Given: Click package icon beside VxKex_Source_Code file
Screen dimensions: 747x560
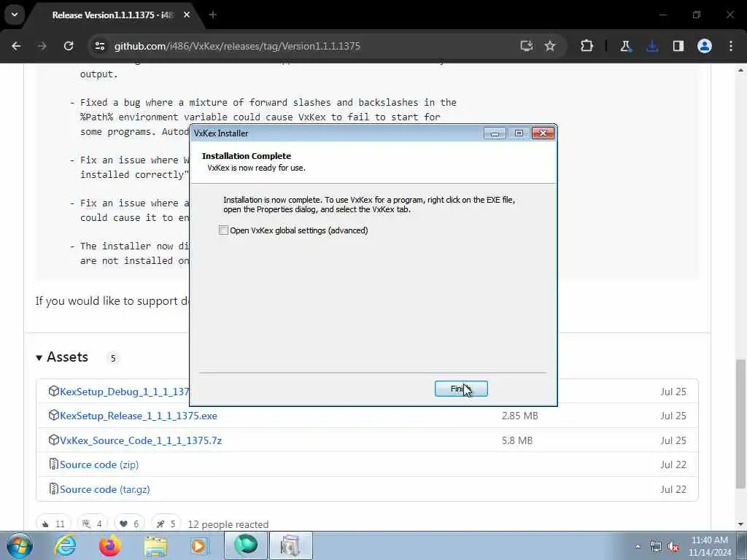Looking at the screenshot, I should (54, 440).
